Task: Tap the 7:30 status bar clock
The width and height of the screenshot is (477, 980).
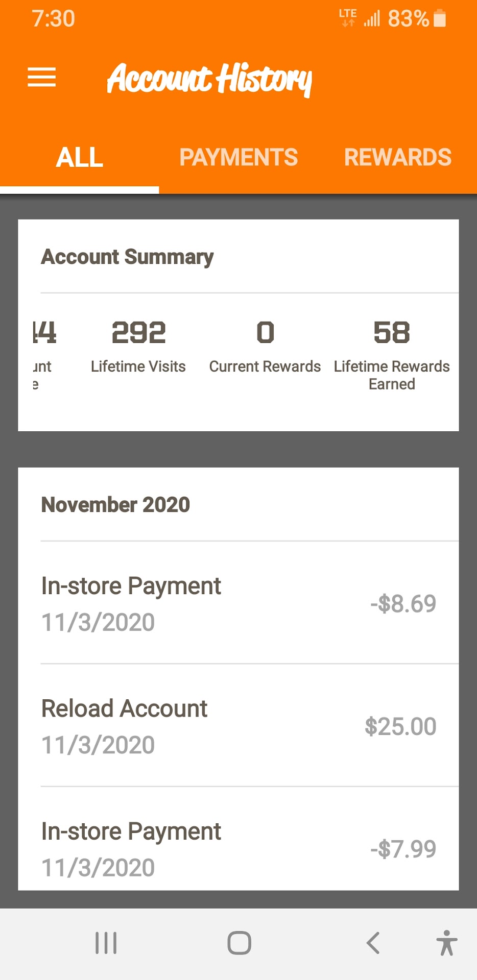Action: coord(54,19)
